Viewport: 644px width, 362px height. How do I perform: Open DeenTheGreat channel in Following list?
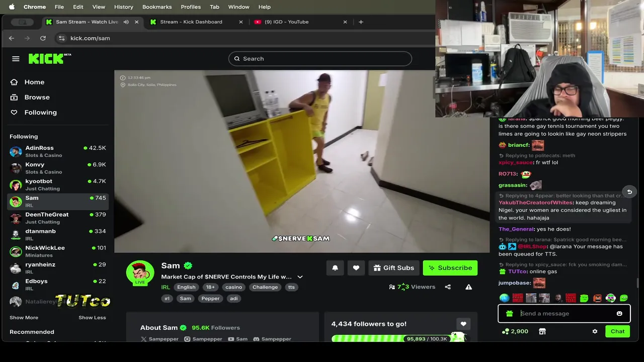point(58,218)
